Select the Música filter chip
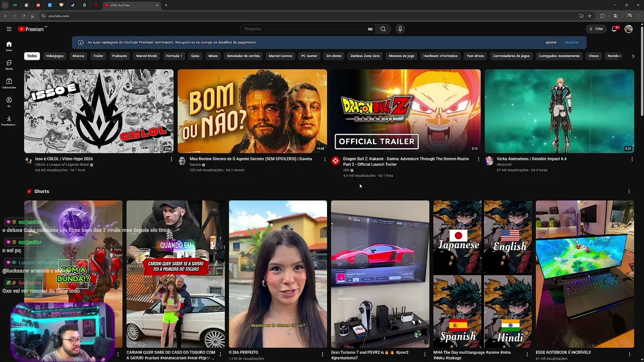The height and width of the screenshot is (362, 644). [78, 56]
